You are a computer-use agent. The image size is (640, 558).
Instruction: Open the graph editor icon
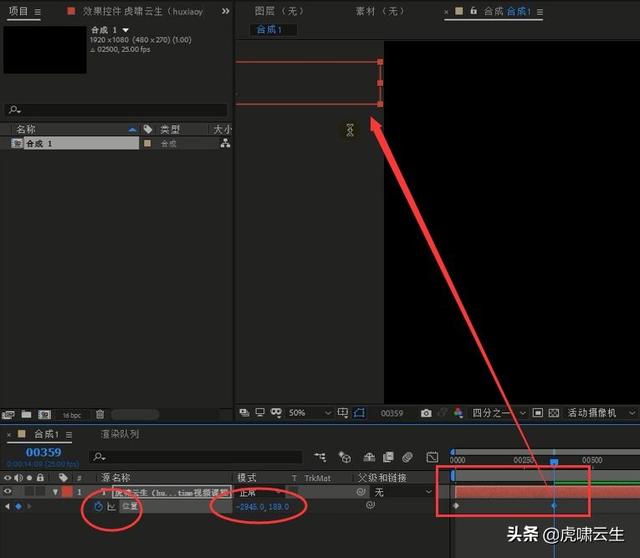click(432, 457)
